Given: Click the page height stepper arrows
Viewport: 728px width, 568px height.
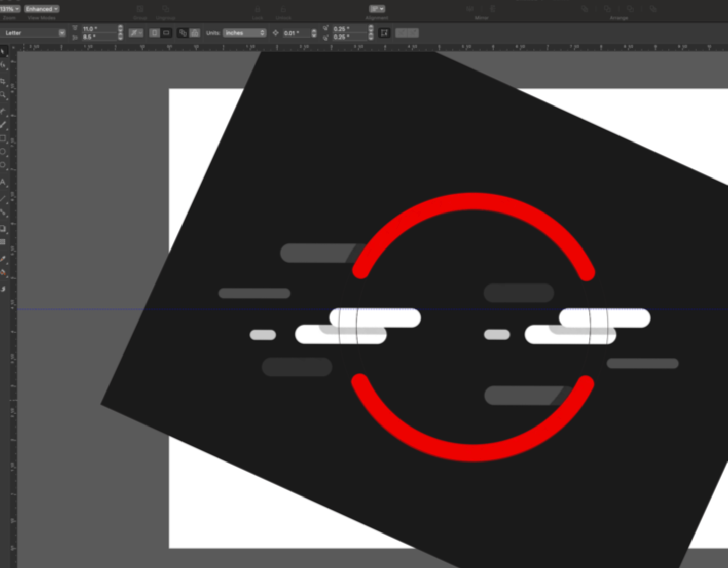Looking at the screenshot, I should (120, 37).
